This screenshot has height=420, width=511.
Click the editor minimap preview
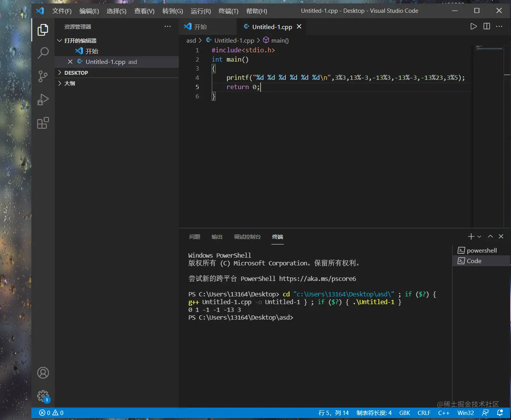[x=489, y=48]
